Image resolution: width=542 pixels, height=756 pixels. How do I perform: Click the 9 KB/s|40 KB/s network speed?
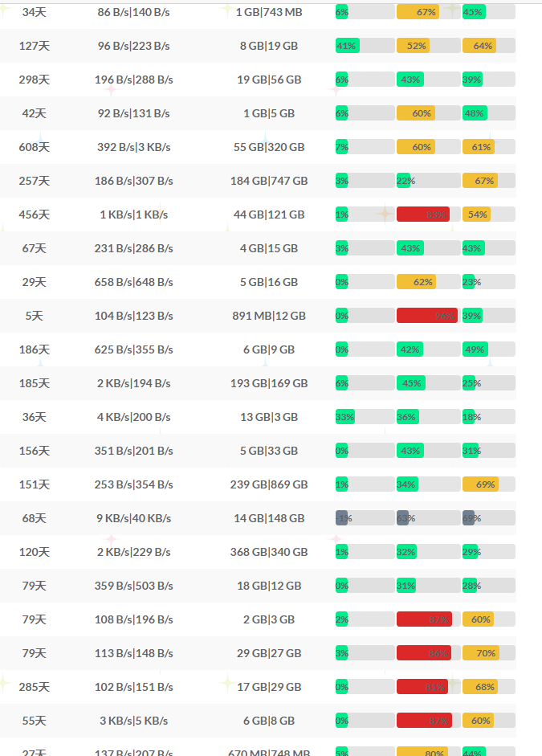(134, 518)
